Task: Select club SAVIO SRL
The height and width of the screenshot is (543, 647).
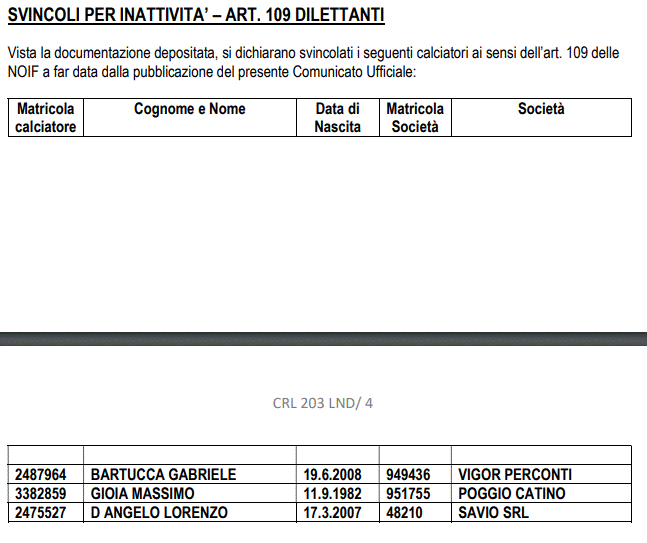Action: click(494, 512)
